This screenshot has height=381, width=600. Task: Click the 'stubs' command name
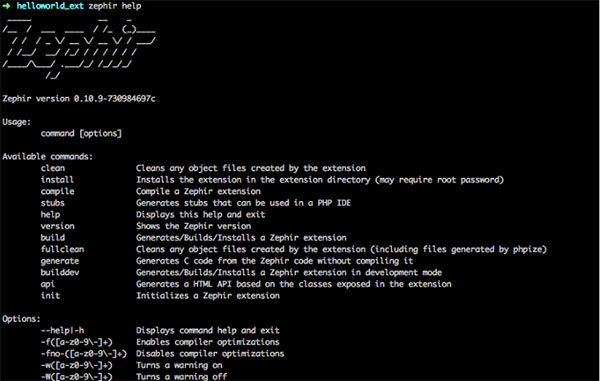[x=53, y=203]
